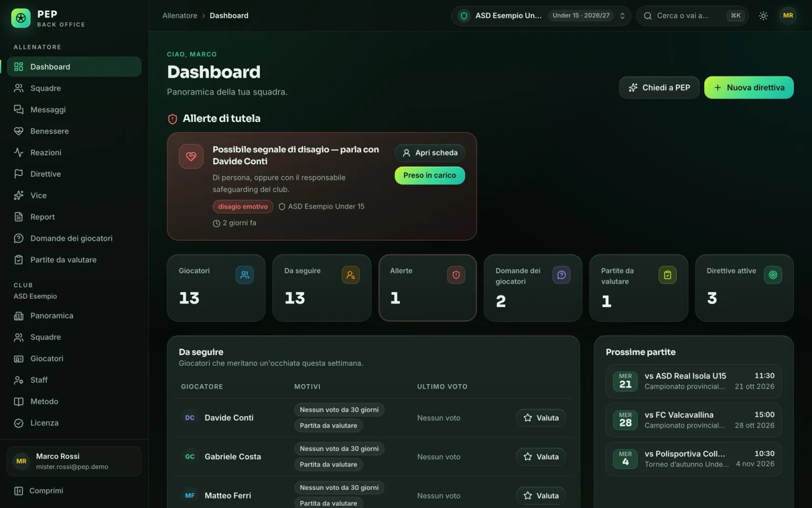Expand the ASD Esempio team switcher
The image size is (812, 508).
tap(541, 16)
